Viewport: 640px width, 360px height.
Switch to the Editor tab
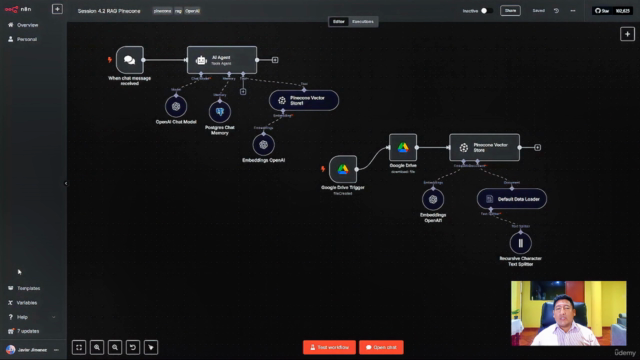click(339, 22)
